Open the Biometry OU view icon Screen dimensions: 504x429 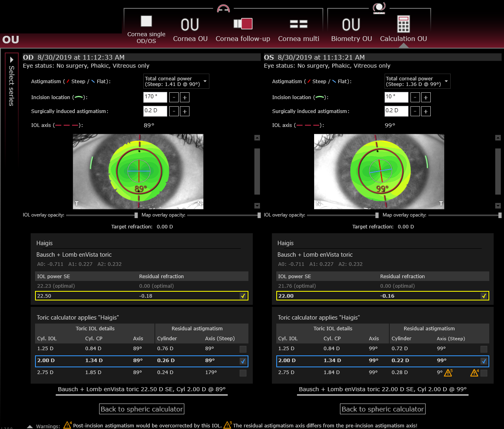coord(351,25)
